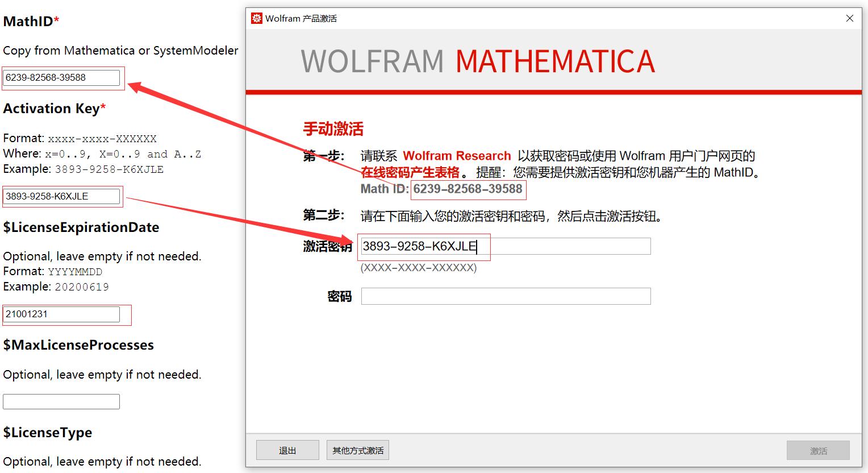The image size is (868, 473).
Task: Click the 激活 button
Action: tap(817, 450)
